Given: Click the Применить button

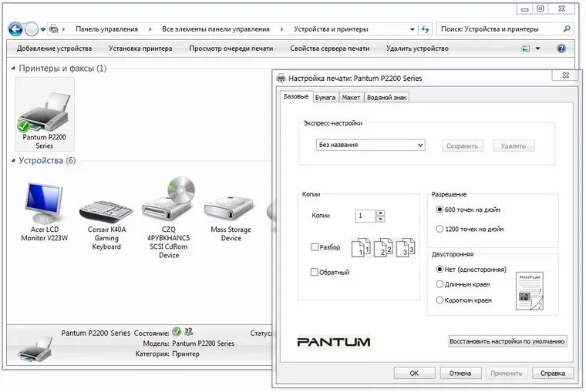Looking at the screenshot, I should coord(506,373).
